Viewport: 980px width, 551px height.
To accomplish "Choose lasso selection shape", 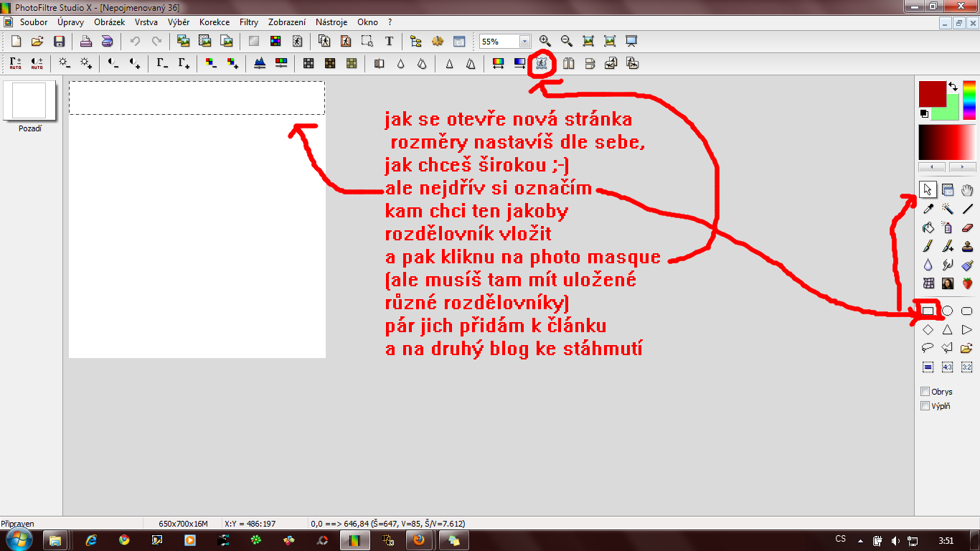I will (928, 348).
